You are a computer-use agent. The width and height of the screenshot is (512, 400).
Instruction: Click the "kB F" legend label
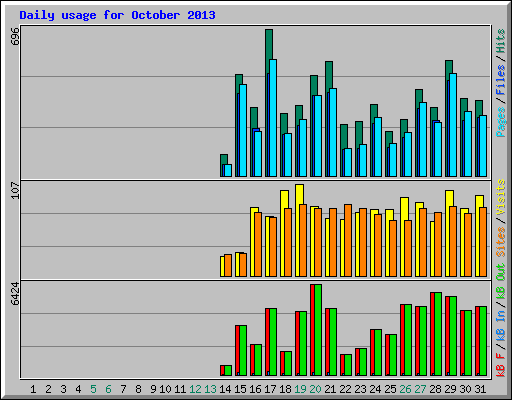tap(501, 365)
